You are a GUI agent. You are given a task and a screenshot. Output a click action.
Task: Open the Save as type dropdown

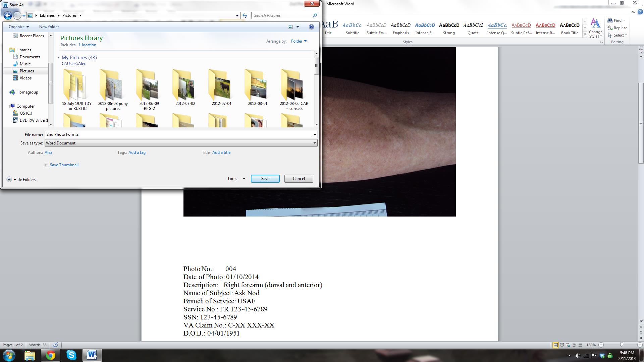click(x=315, y=143)
